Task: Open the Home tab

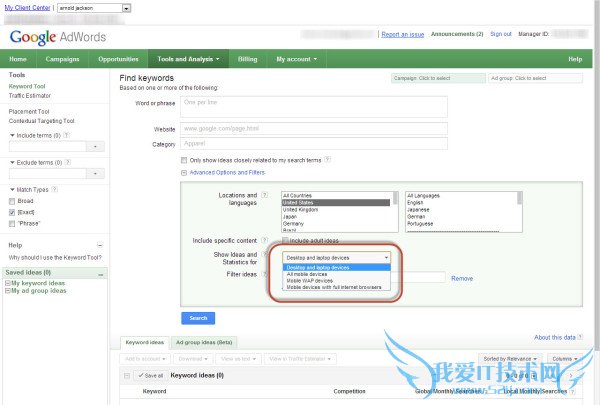Action: pos(18,59)
